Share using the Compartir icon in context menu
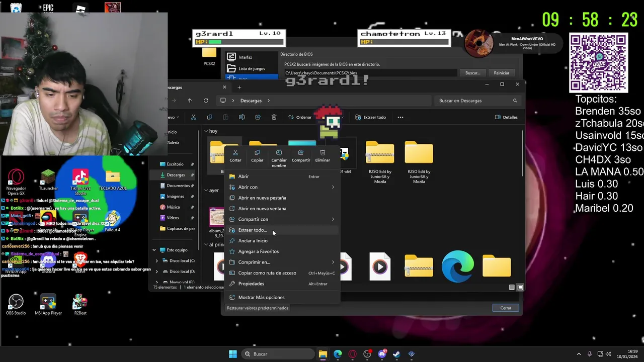The image size is (644, 362). click(301, 156)
